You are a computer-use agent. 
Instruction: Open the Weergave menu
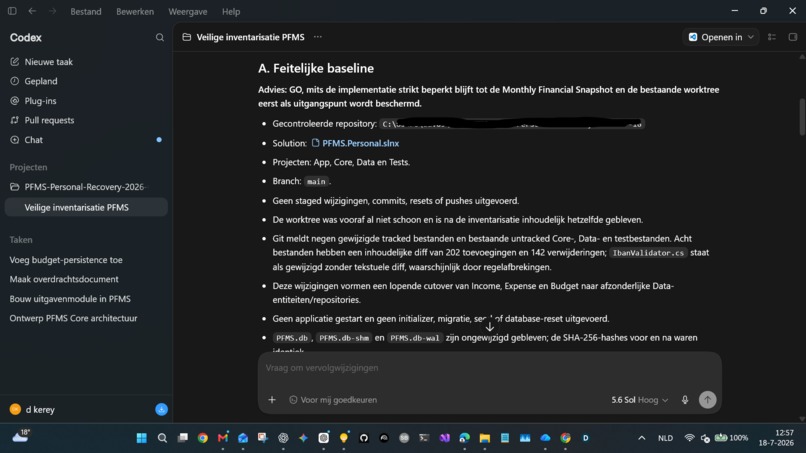point(188,11)
